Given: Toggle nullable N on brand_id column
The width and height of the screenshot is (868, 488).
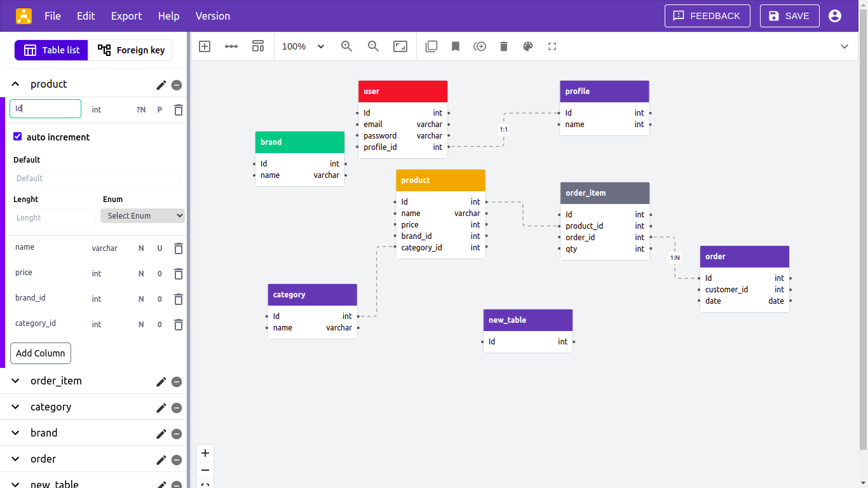Looking at the screenshot, I should click(x=141, y=299).
